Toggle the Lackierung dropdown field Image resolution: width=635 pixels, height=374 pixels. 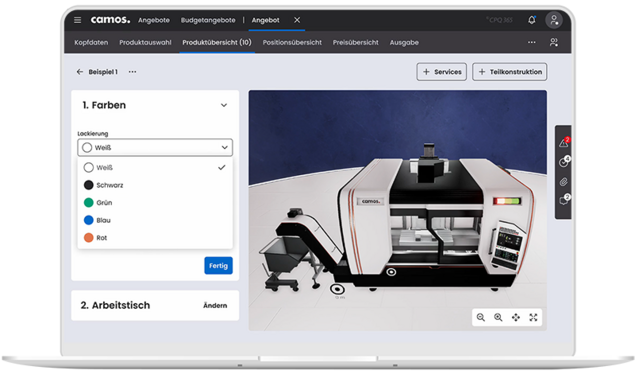[155, 147]
